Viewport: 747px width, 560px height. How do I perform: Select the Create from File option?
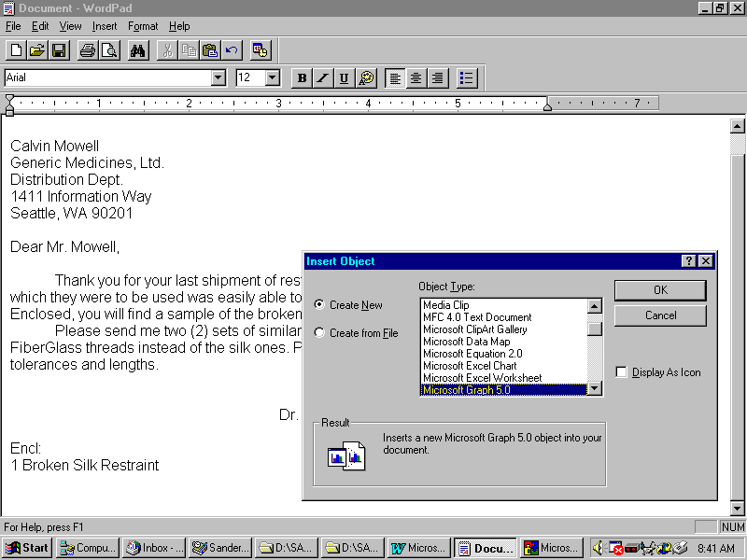(320, 333)
